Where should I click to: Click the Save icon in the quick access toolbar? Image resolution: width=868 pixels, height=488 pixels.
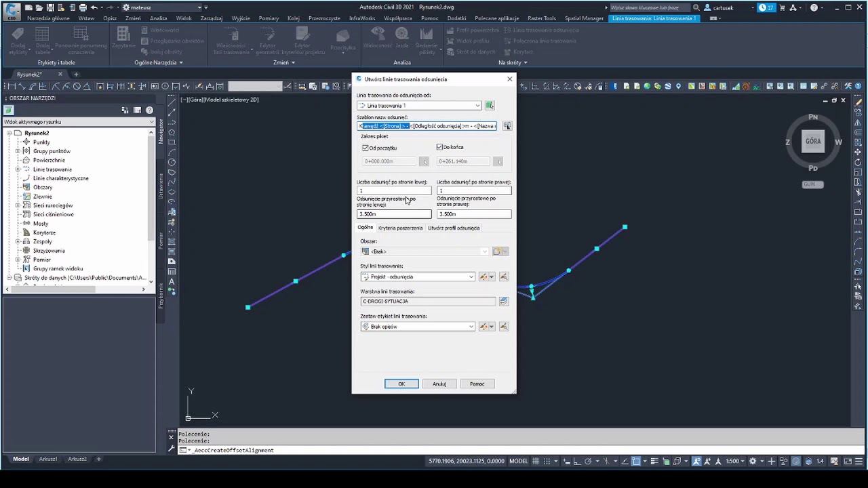click(50, 7)
